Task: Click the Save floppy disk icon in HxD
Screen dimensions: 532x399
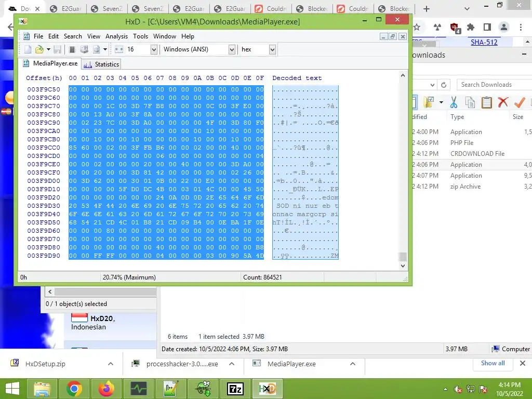Action: (x=57, y=49)
